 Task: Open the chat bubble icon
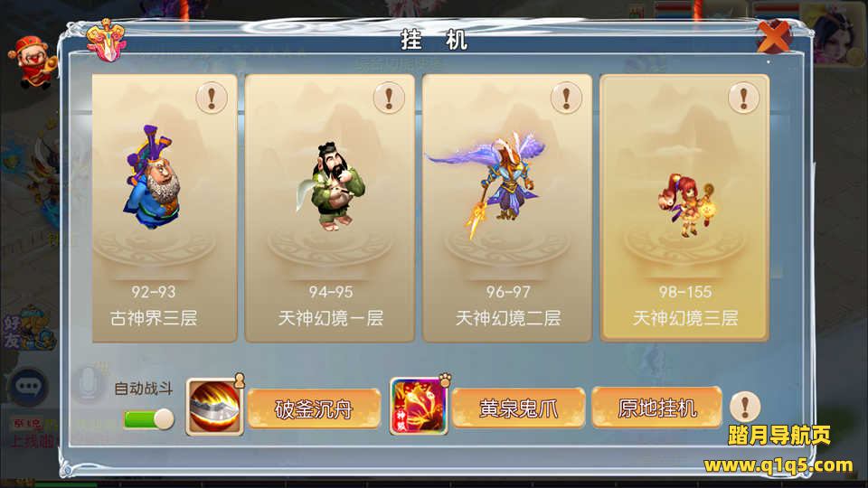click(x=28, y=386)
